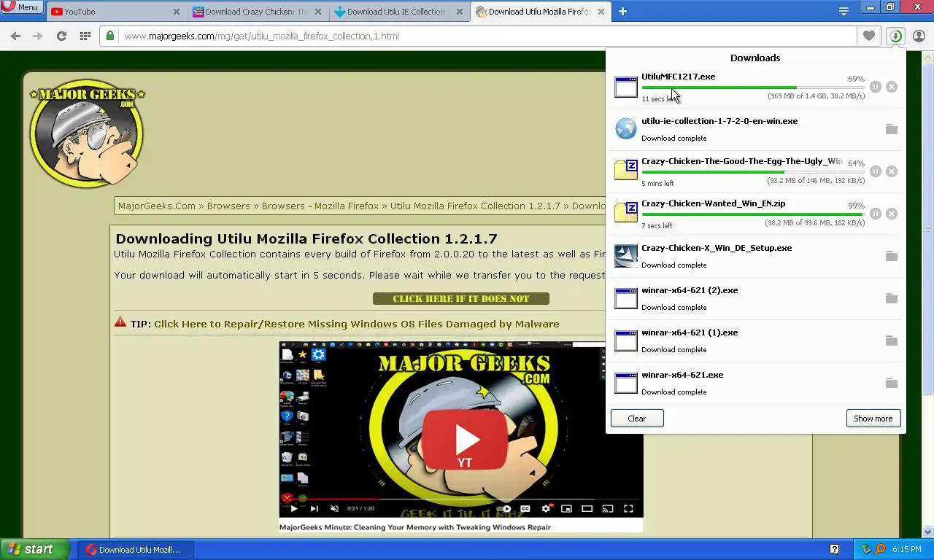The image size is (934, 560).
Task: Open Browsers - Mozilla Firefox breadcrumb link
Action: pyautogui.click(x=320, y=206)
